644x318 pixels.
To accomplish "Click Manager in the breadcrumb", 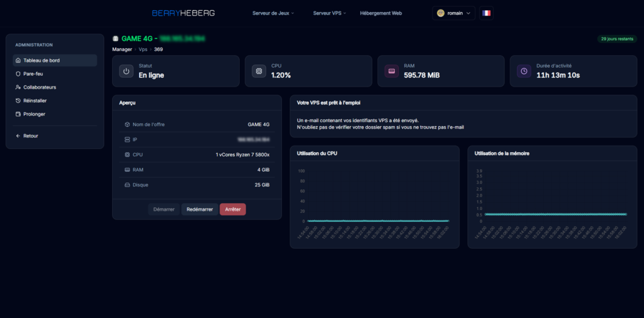I will 122,49.
